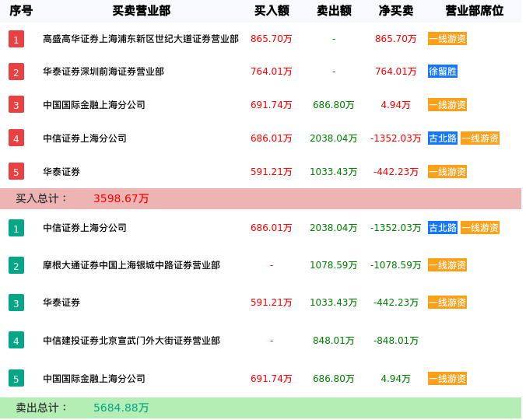Click red rank badge 5 in buy list
This screenshot has height=420, width=526.
click(16, 171)
